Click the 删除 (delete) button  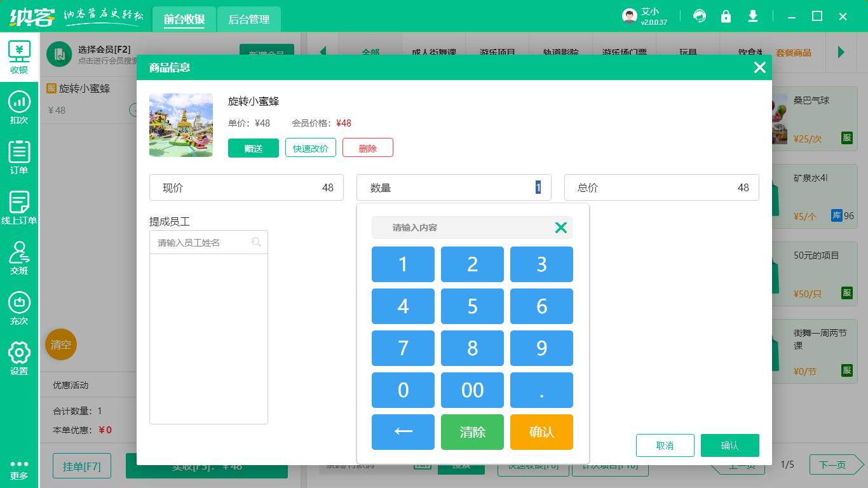pyautogui.click(x=367, y=147)
